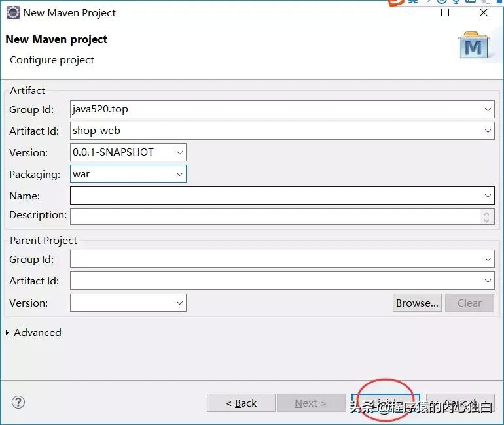Open the shop-web Artifact Id dropdown arrow
Screen dimensions: 504x425
488,131
